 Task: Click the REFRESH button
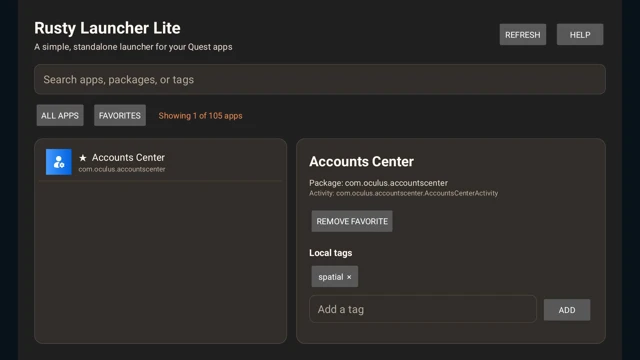point(522,35)
